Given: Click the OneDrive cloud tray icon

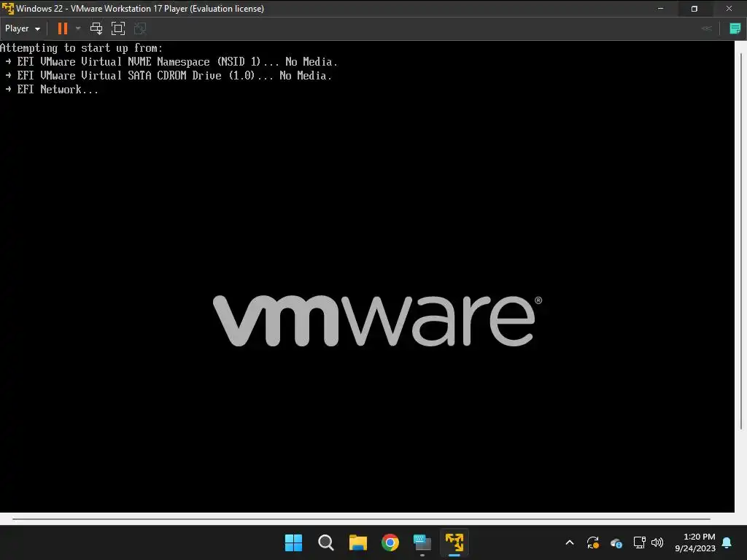Looking at the screenshot, I should coord(616,542).
